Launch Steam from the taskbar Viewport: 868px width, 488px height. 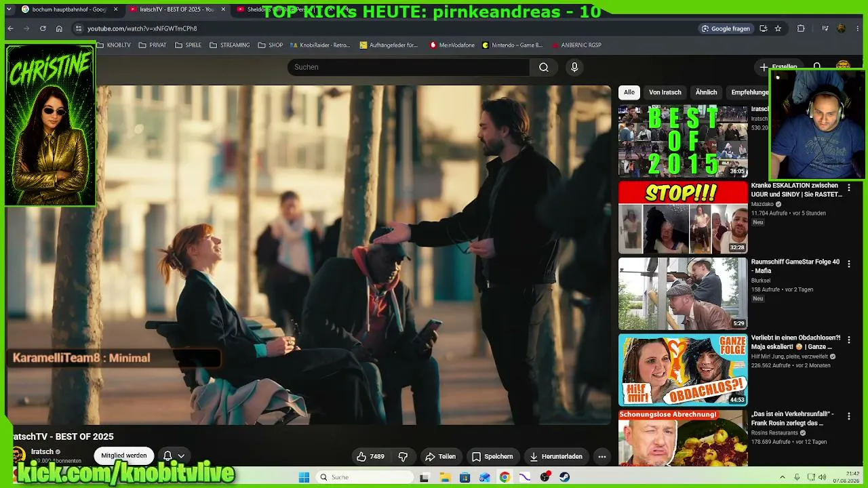tap(565, 477)
